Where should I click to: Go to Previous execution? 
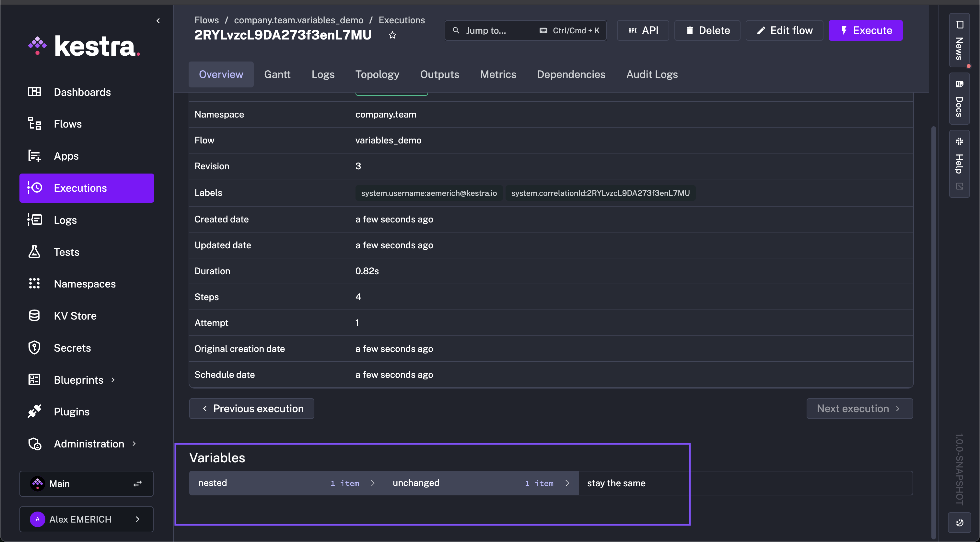click(251, 409)
